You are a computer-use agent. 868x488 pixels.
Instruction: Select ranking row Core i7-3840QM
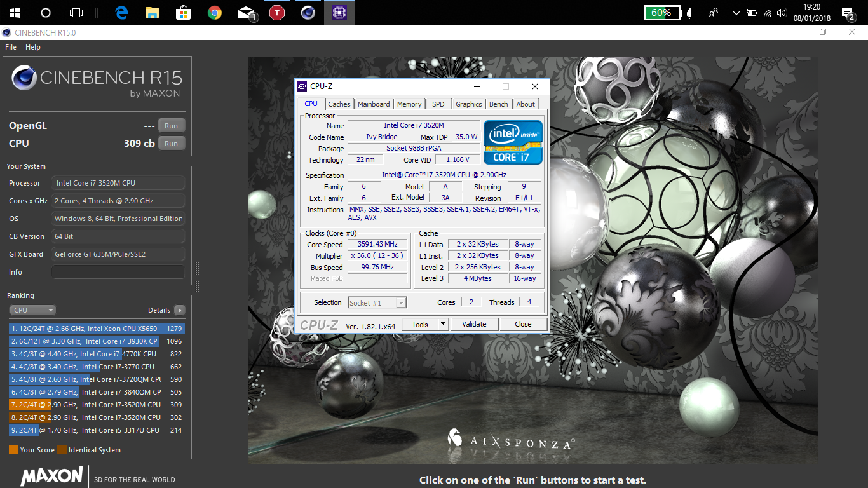(x=97, y=392)
